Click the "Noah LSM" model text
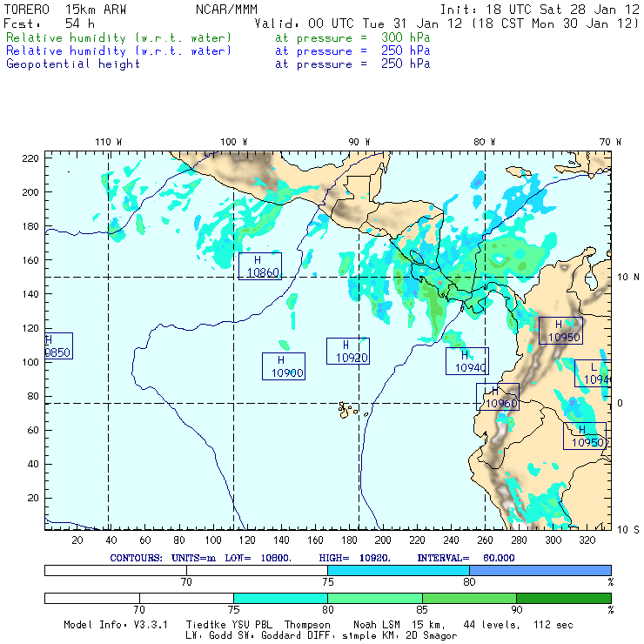The width and height of the screenshot is (644, 644). point(377,625)
